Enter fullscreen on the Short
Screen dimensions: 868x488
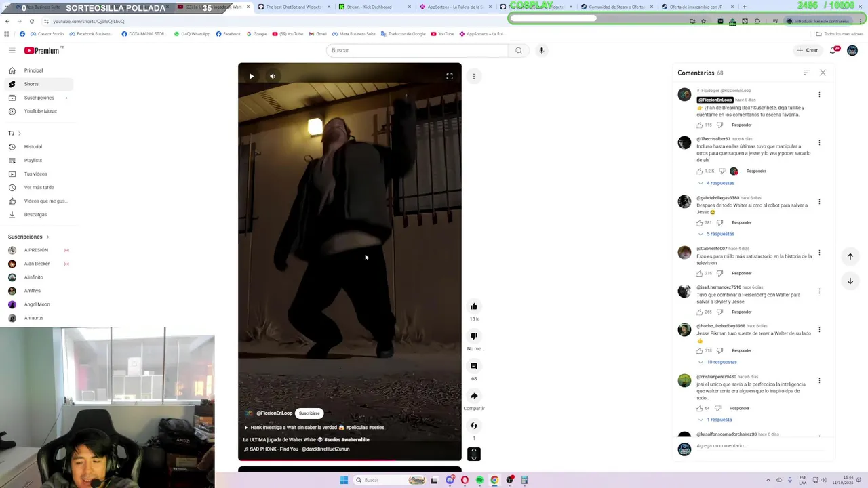coord(449,76)
